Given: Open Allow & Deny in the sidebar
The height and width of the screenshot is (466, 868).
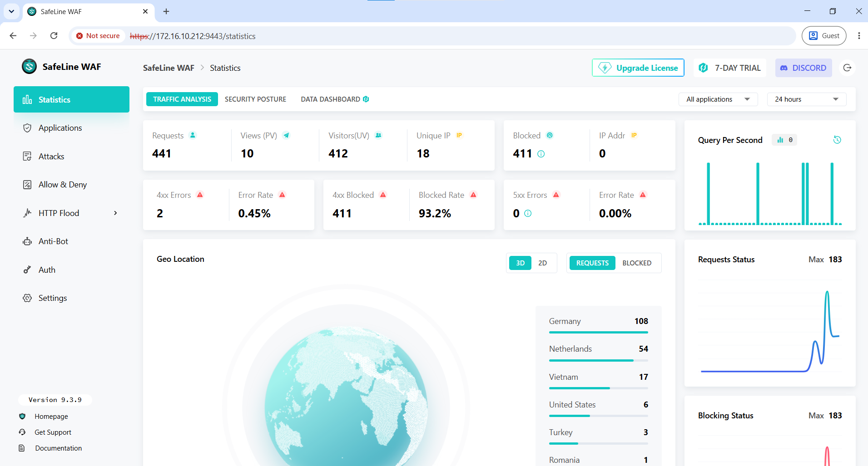Looking at the screenshot, I should click(71, 185).
